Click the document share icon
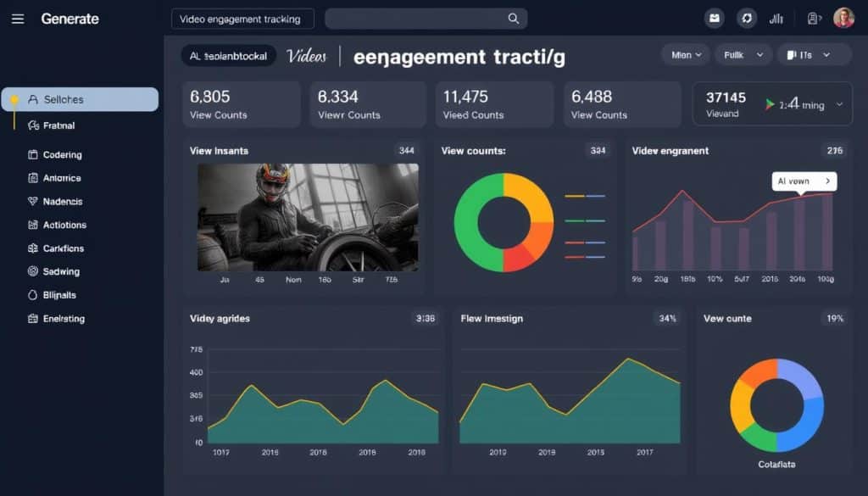Image resolution: width=868 pixels, height=496 pixels. click(814, 19)
